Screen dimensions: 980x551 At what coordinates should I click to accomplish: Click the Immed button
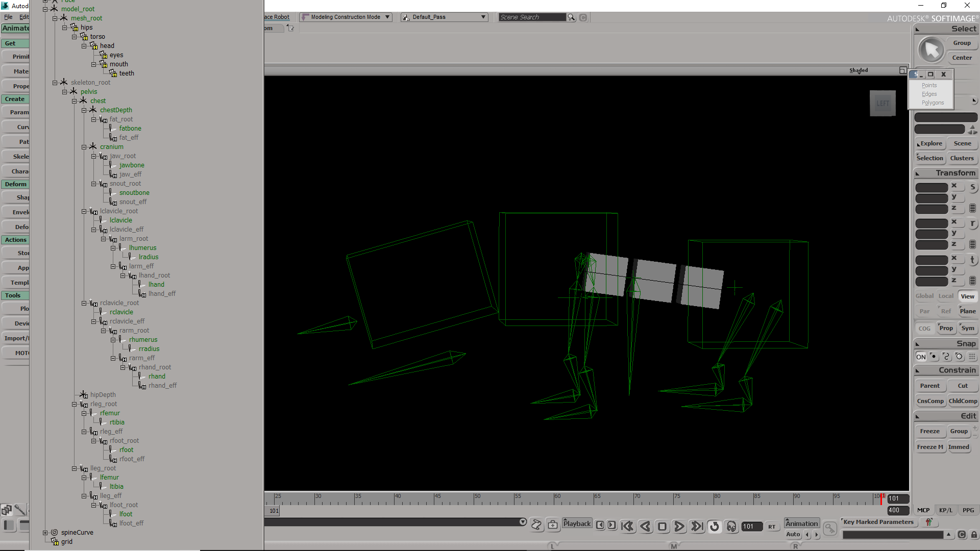click(x=959, y=447)
